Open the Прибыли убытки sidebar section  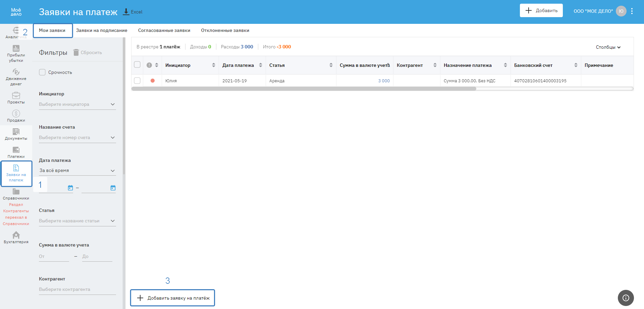click(16, 53)
